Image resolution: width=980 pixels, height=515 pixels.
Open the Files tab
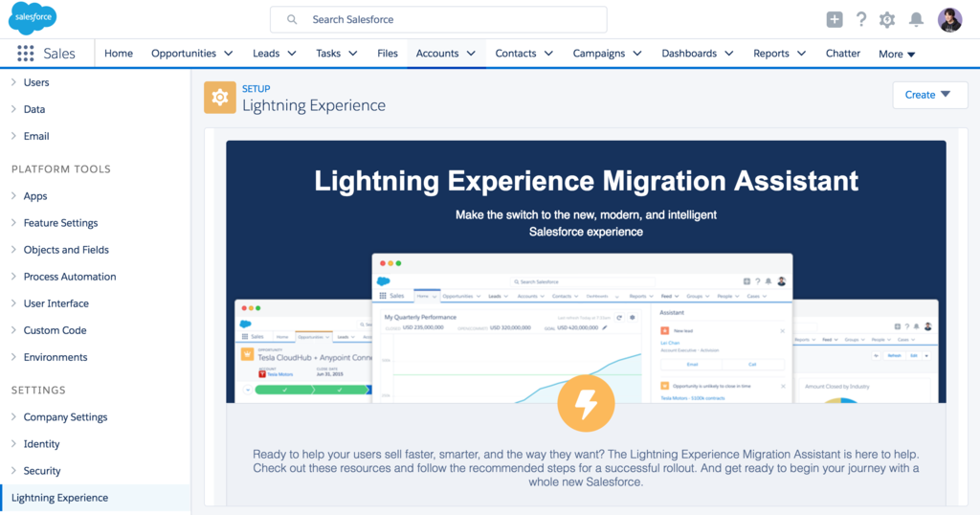click(x=388, y=53)
